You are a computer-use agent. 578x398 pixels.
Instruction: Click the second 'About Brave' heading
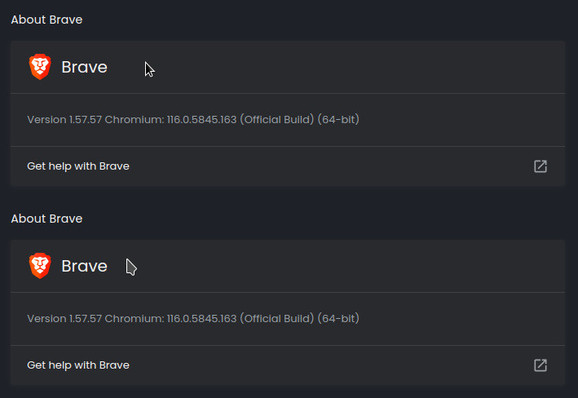[46, 219]
